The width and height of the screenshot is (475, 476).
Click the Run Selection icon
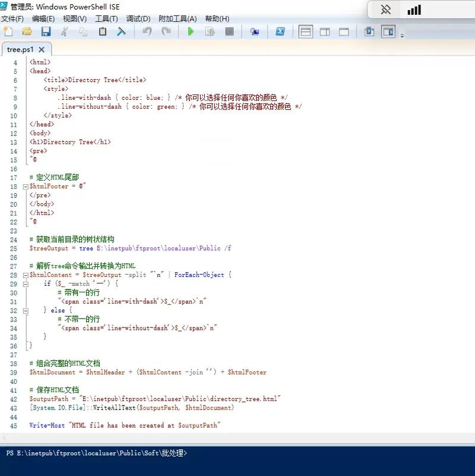(x=210, y=31)
